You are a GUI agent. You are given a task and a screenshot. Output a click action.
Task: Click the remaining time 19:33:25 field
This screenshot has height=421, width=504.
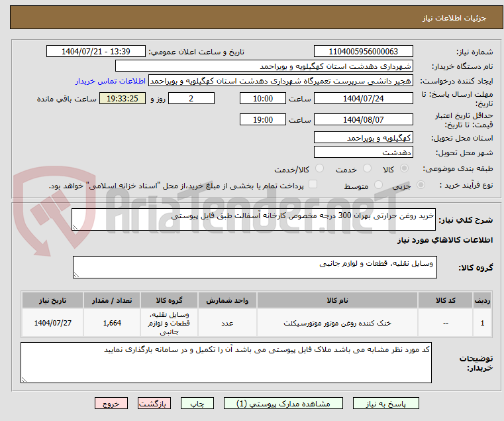pyautogui.click(x=123, y=99)
